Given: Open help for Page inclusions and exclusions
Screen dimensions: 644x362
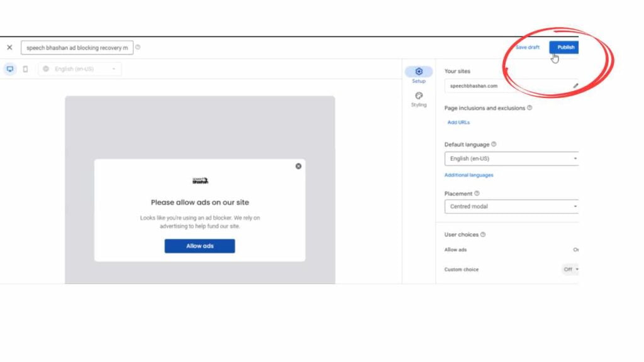Looking at the screenshot, I should tap(530, 107).
